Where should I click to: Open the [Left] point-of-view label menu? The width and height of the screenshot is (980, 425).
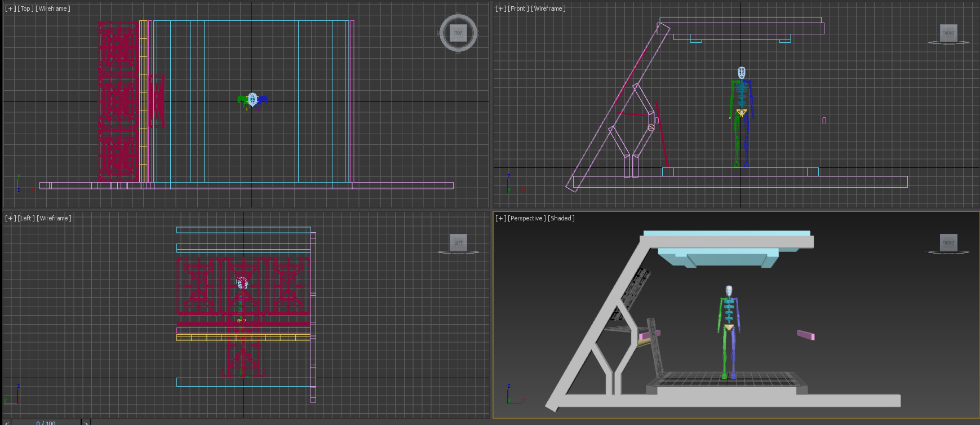coord(26,218)
